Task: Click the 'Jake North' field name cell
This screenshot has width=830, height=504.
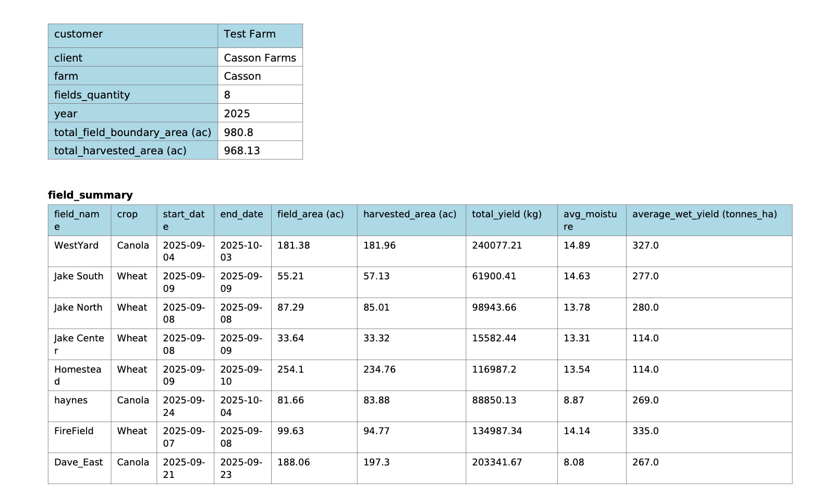Action: (79, 313)
